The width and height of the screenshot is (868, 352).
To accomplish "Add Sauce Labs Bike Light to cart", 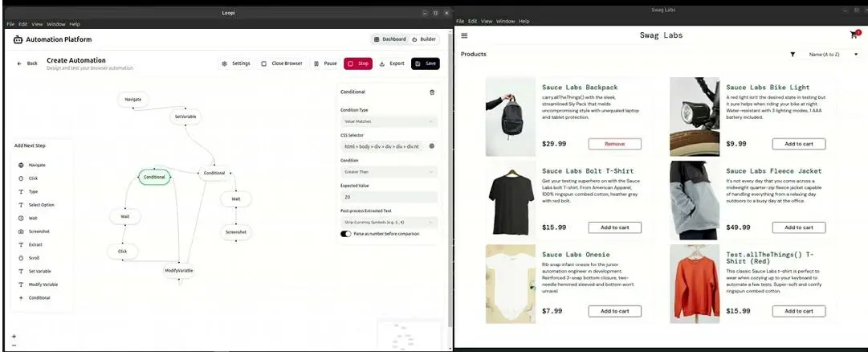I will (x=799, y=144).
